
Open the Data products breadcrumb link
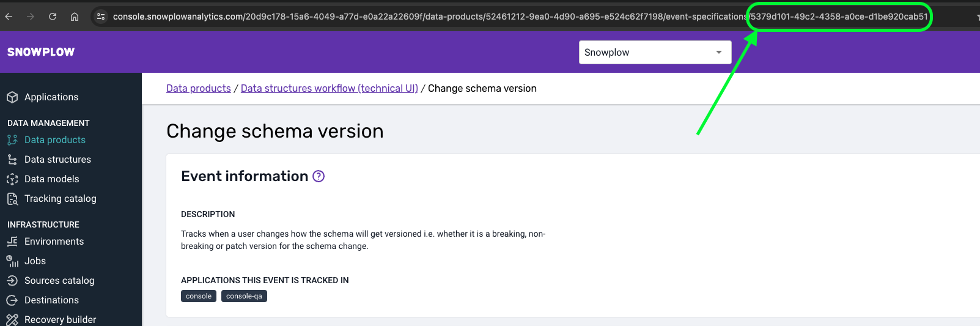[x=199, y=88]
